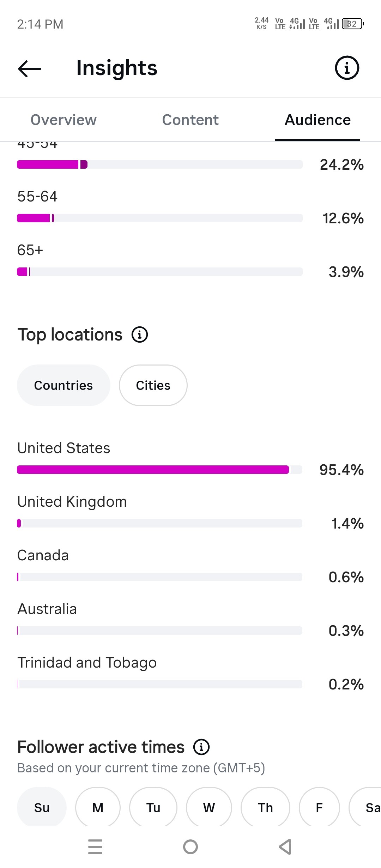Select Sunday (Su) day chip
Screen dimensions: 381x868
pyautogui.click(x=42, y=807)
